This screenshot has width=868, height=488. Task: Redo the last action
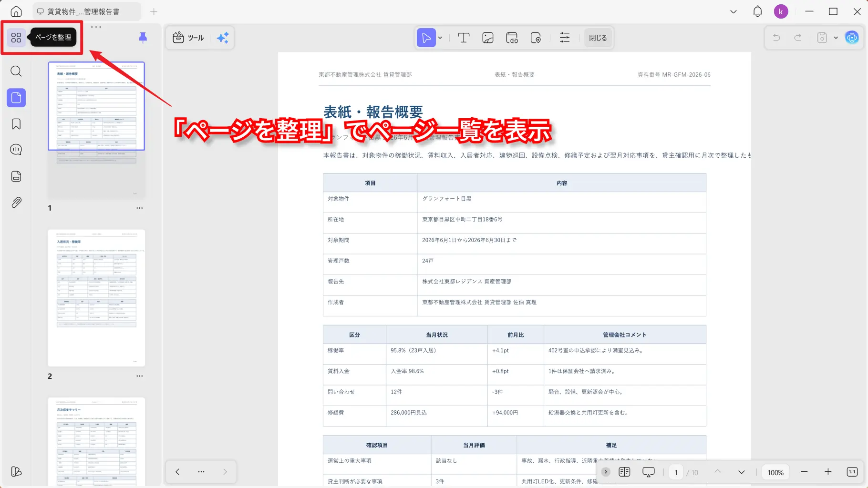[x=798, y=38]
